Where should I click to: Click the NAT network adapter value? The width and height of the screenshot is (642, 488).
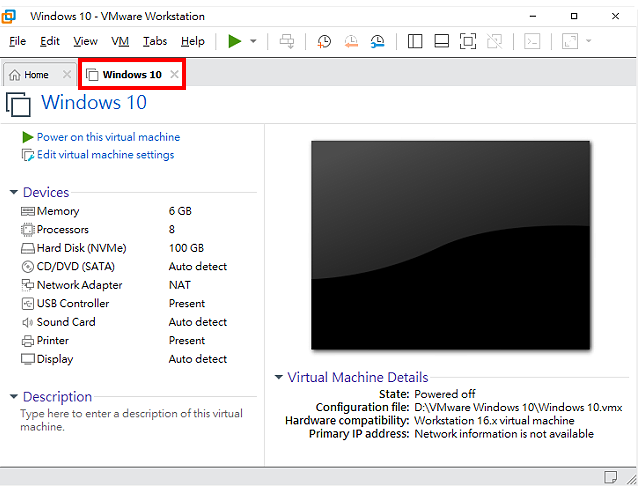point(180,285)
